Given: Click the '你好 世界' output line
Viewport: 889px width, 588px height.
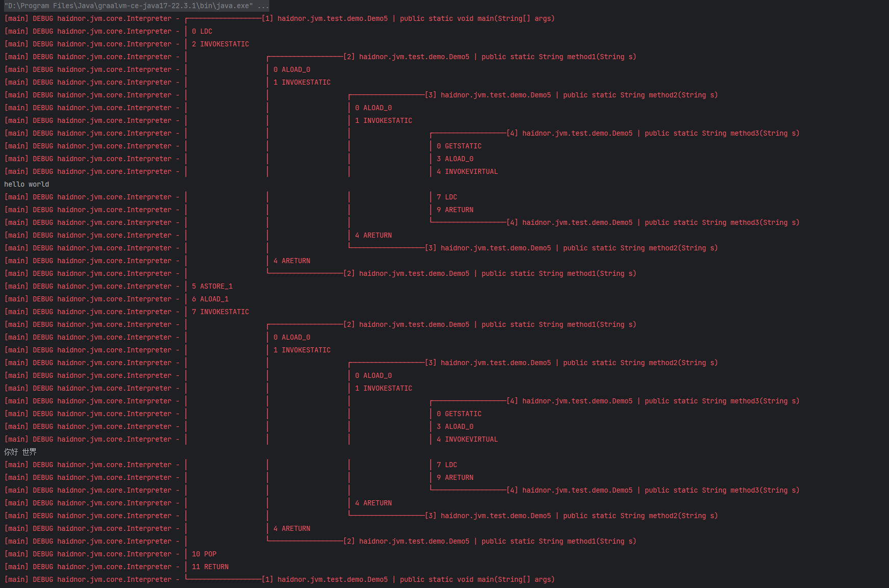Looking at the screenshot, I should [20, 452].
